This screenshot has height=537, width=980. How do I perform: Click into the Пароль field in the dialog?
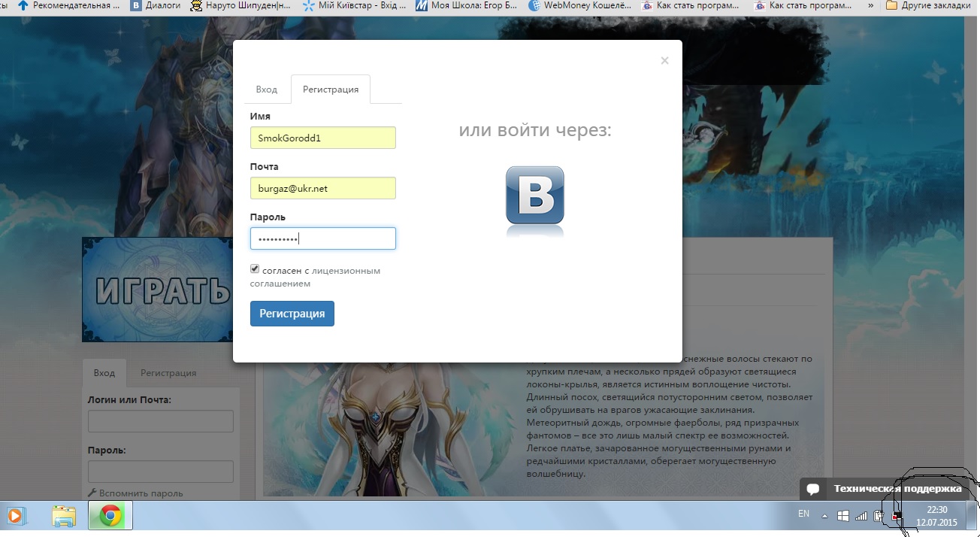(x=323, y=238)
